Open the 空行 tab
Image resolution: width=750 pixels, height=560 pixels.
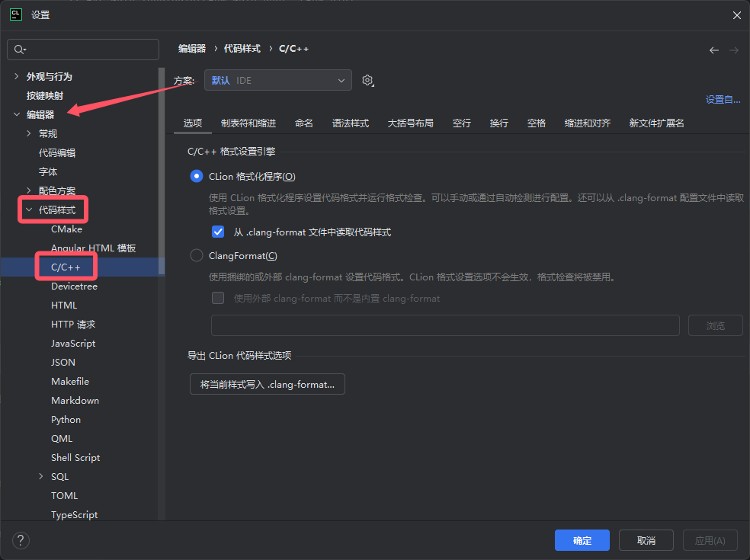point(462,123)
